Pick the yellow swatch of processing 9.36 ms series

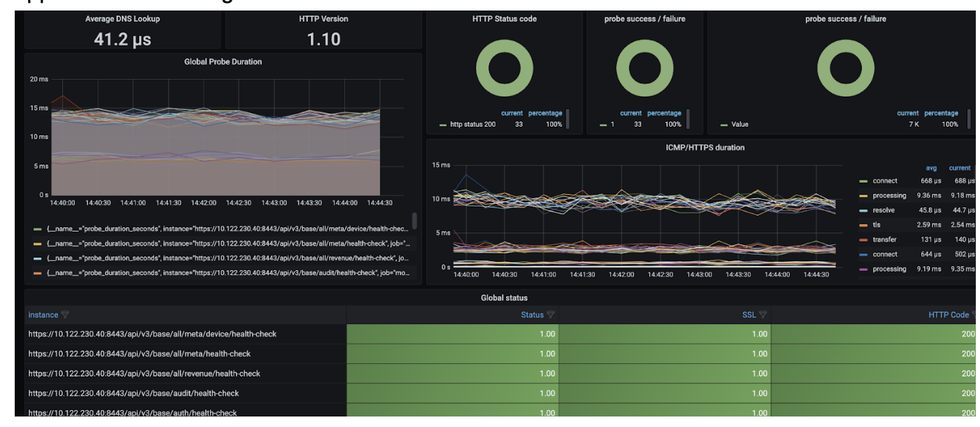coord(864,195)
